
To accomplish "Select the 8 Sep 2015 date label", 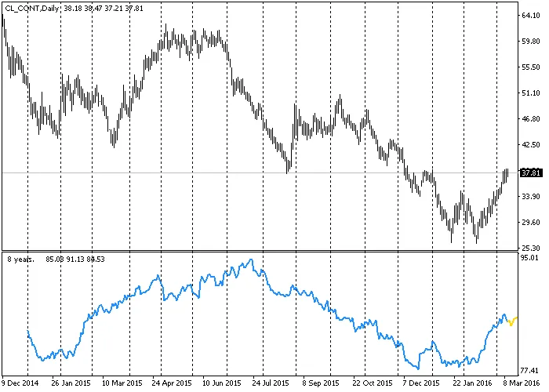I will tap(321, 383).
